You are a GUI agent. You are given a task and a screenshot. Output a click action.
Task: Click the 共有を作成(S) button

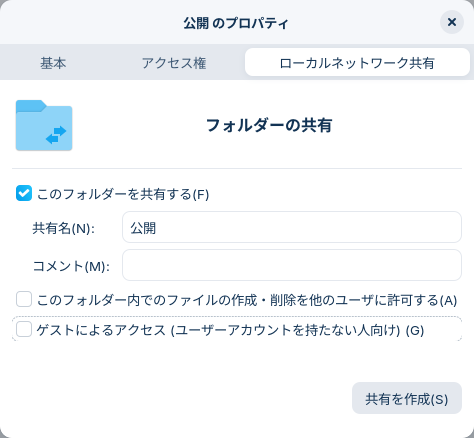[x=407, y=398]
